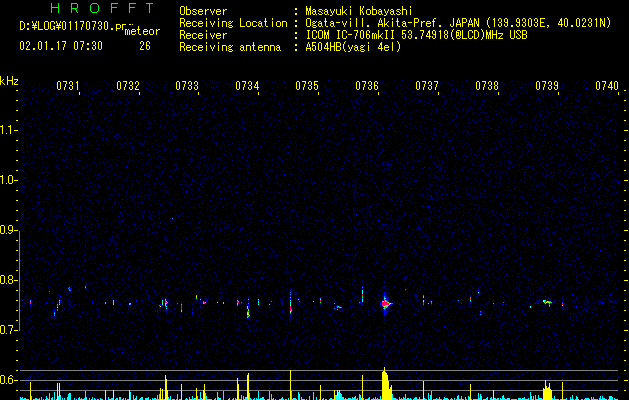Click the Ogata-vill. Akita-Pref. JAPAN location text
This screenshot has width=629, height=400.
click(x=458, y=23)
